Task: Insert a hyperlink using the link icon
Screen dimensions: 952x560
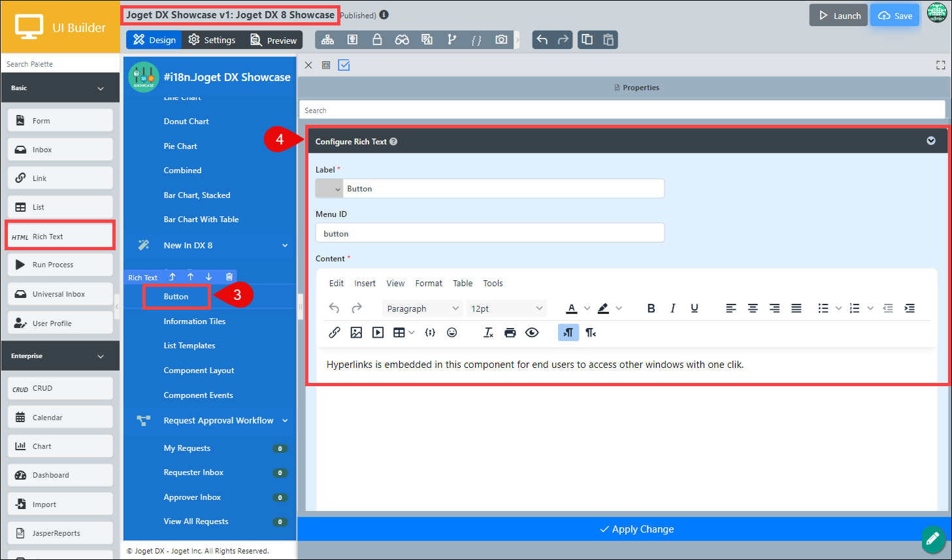Action: [x=335, y=333]
